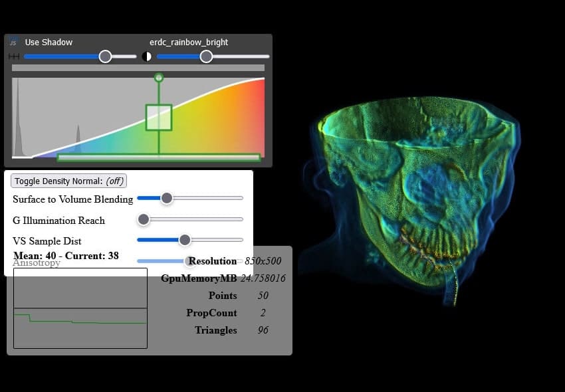Click the Surface to Volume Blending slider thumb

(x=167, y=198)
